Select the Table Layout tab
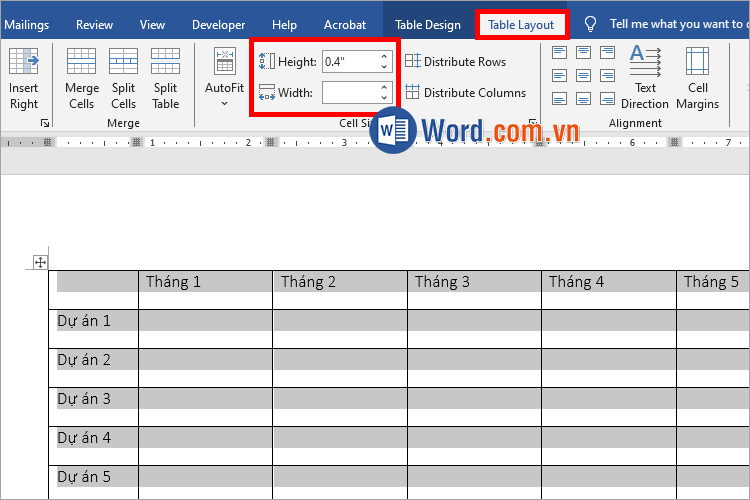Image resolution: width=750 pixels, height=500 pixels. click(x=521, y=25)
